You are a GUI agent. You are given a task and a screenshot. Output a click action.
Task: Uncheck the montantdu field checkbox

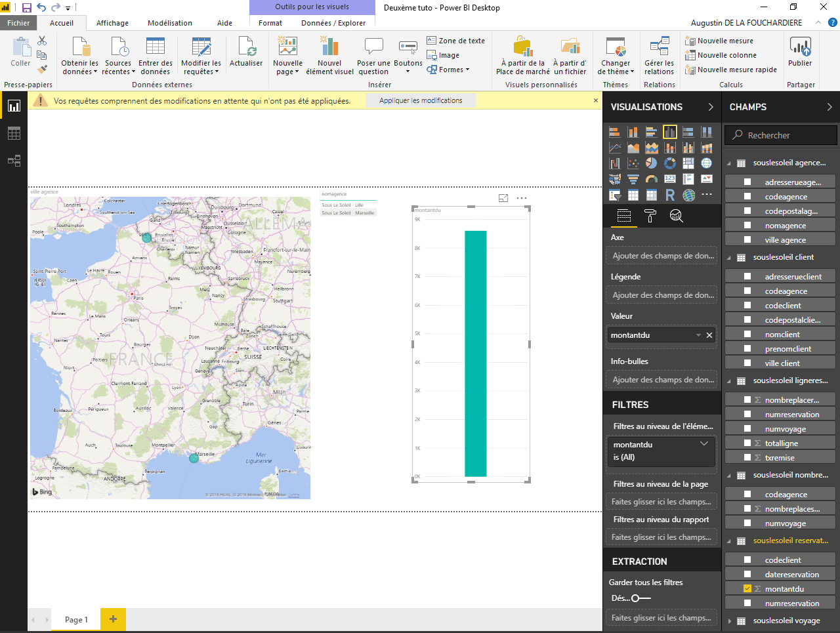point(747,589)
